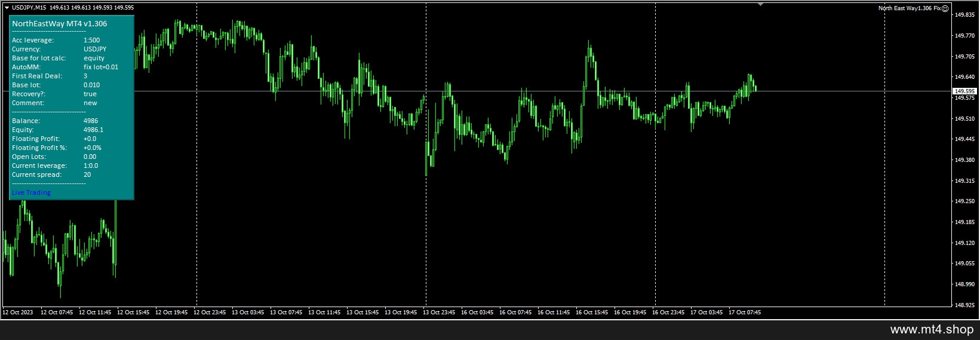Click the Live Trading link in panel

[x=31, y=192]
